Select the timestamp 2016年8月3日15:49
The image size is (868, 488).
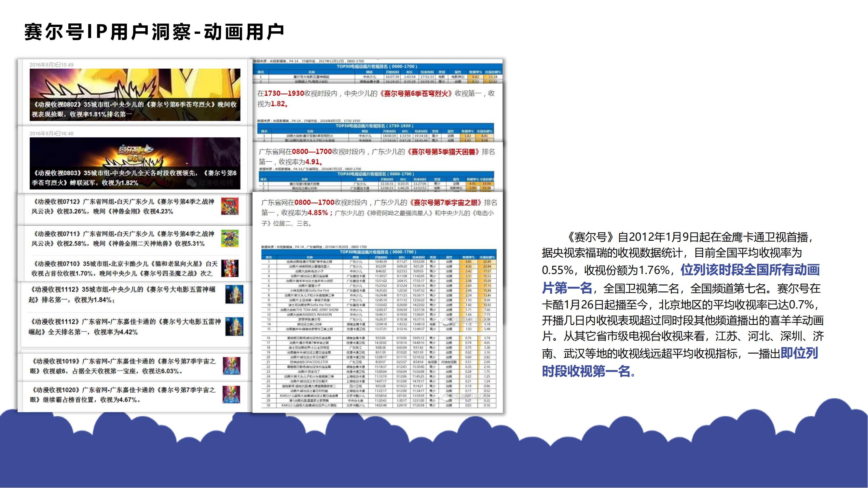click(51, 65)
